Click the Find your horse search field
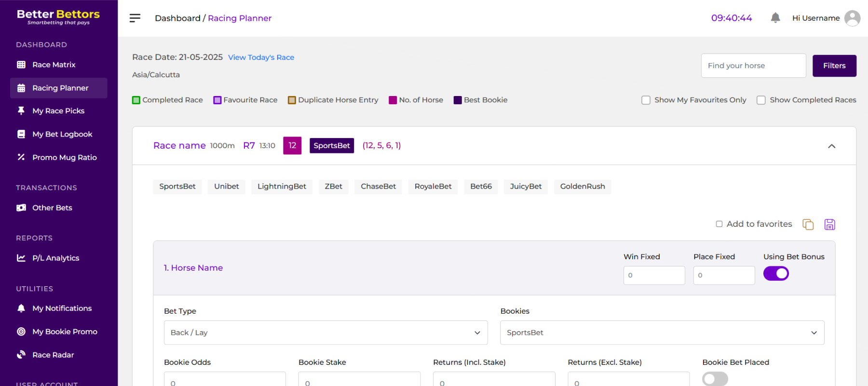 point(753,66)
